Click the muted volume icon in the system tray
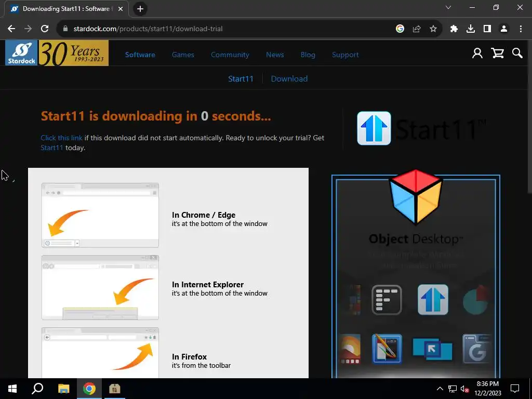This screenshot has height=399, width=532. tap(465, 389)
